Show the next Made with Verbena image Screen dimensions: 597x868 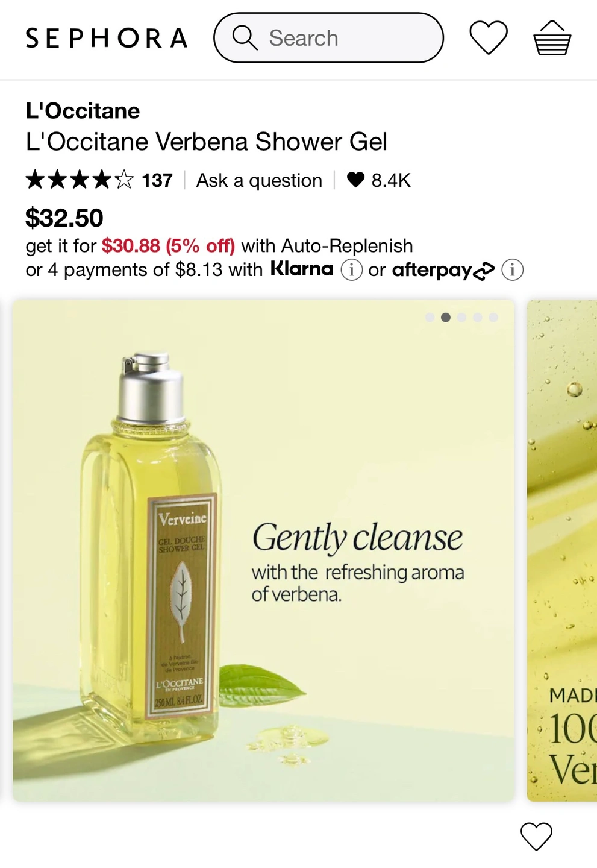(x=562, y=550)
